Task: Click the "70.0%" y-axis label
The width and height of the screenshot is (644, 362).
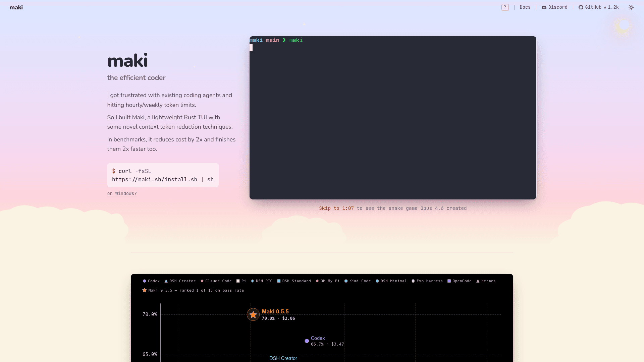Action: (150, 314)
